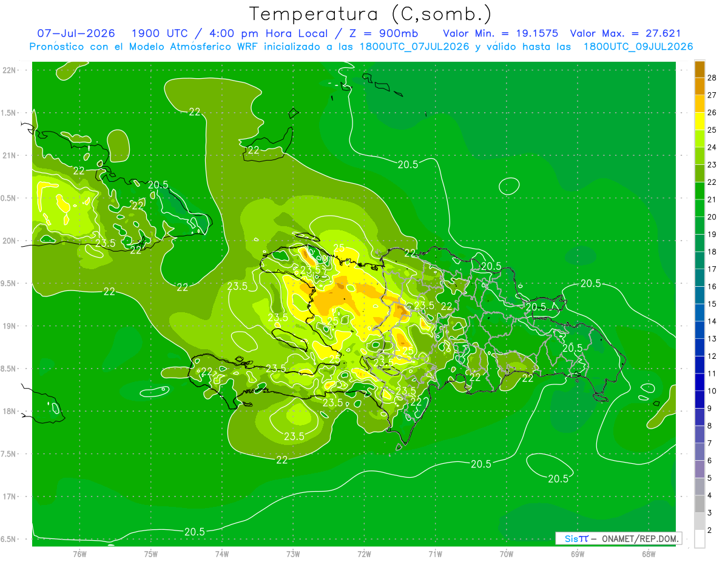Click green legend band between 20 and 21
Screen dimensions: 728x562
[x=699, y=208]
